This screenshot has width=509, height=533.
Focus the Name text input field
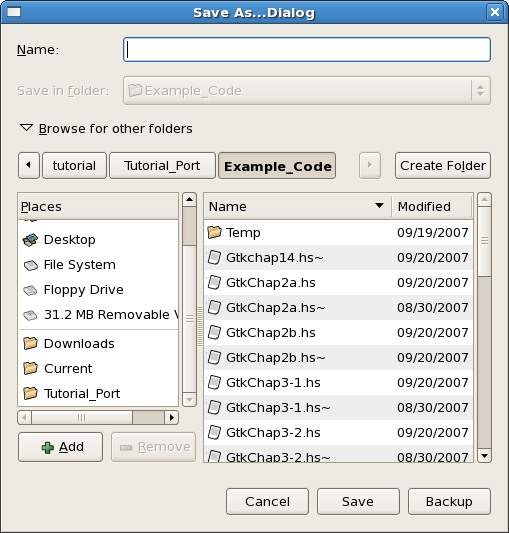click(307, 50)
